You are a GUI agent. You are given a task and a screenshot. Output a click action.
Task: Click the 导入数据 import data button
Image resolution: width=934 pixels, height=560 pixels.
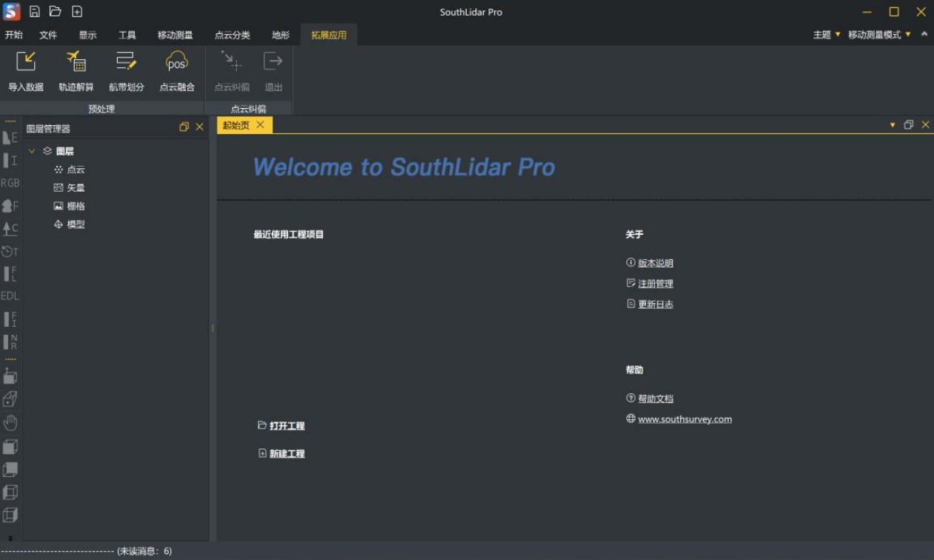[x=26, y=72]
